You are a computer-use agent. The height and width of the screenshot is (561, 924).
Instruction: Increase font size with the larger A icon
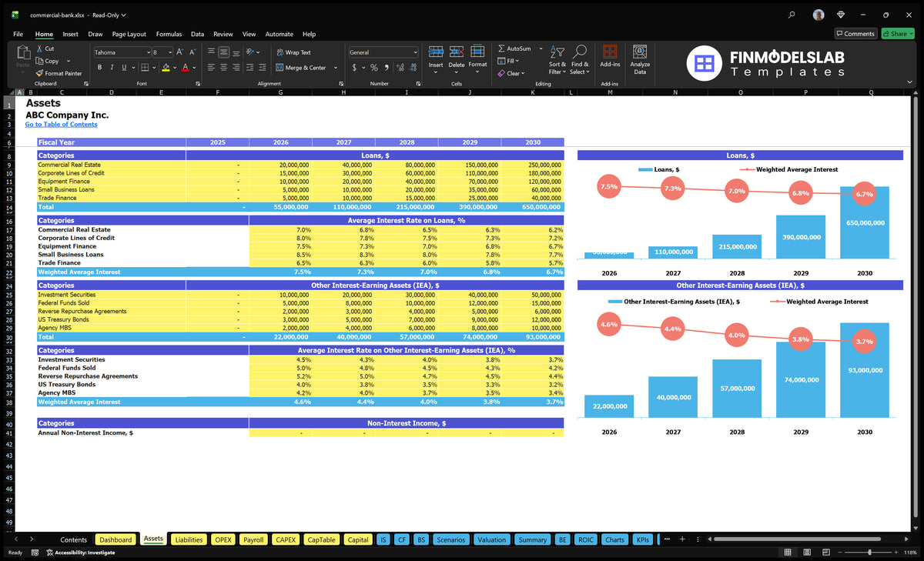[180, 52]
